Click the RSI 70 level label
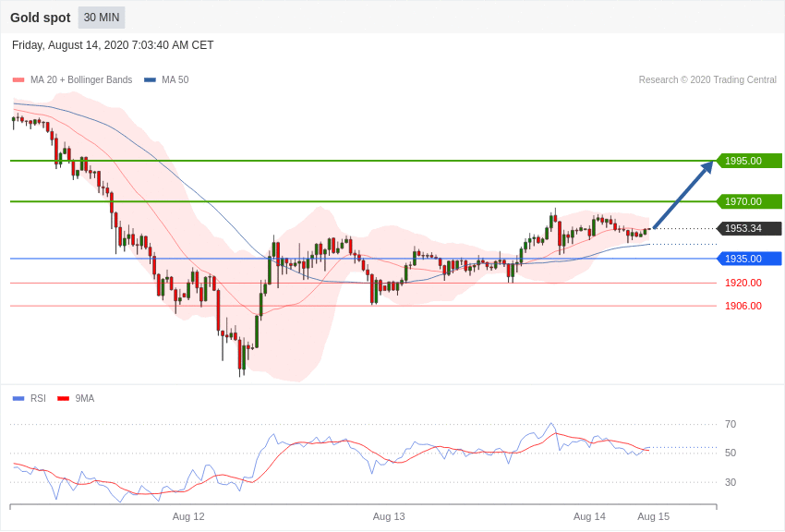The width and height of the screenshot is (785, 532). pos(731,424)
